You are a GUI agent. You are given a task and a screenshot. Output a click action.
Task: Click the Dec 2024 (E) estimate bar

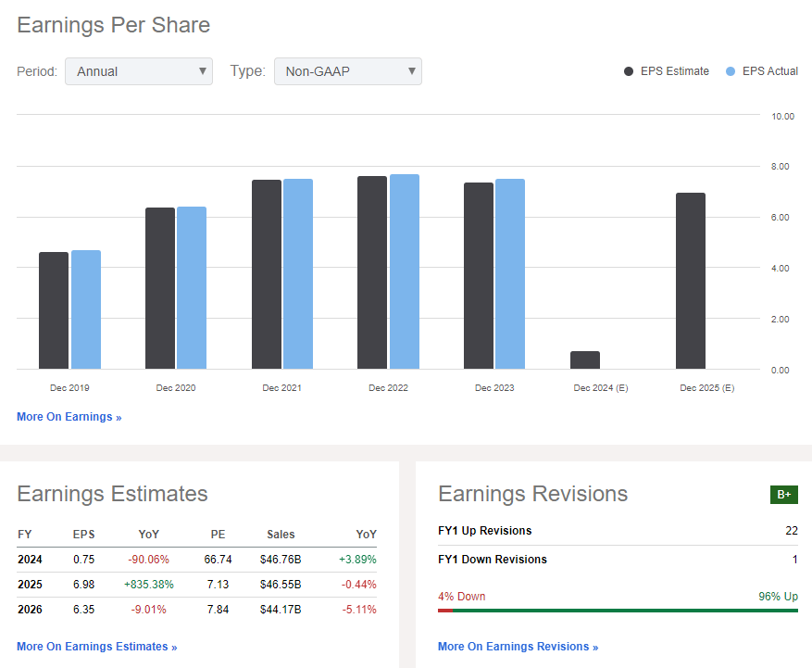pyautogui.click(x=585, y=360)
